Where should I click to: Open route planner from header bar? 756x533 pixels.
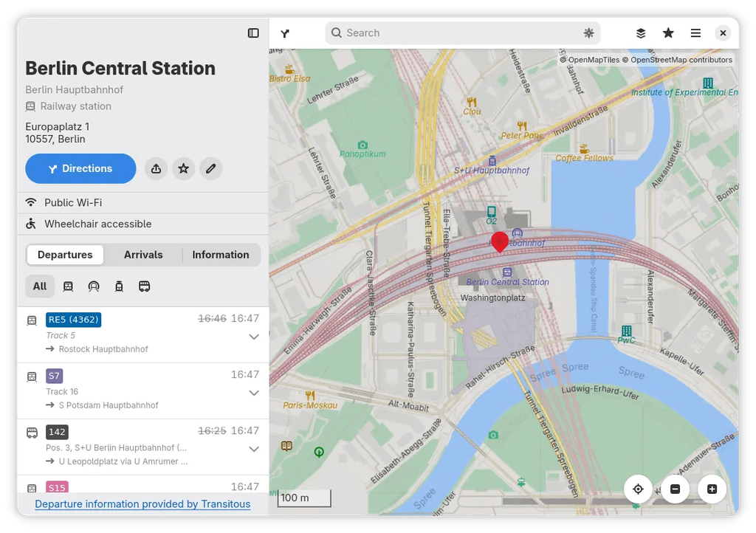(285, 33)
